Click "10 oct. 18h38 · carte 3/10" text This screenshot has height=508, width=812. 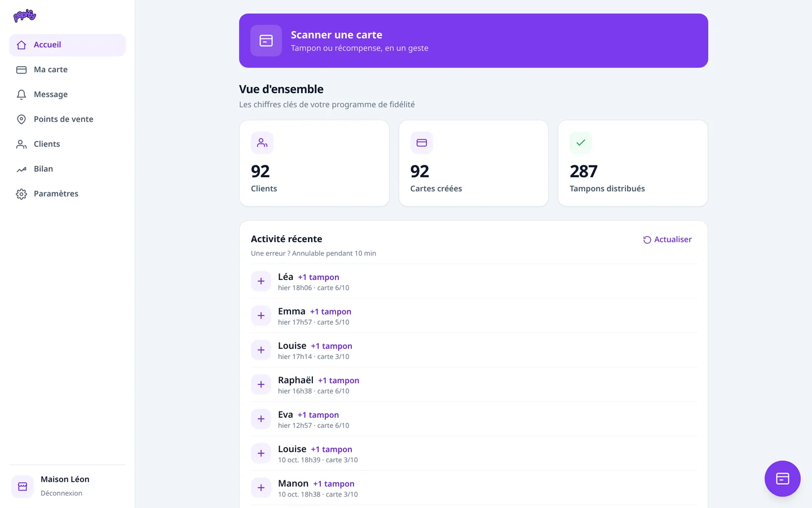tap(318, 494)
